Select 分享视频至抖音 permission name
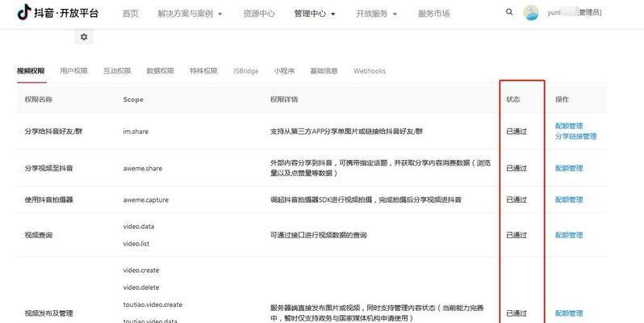Image resolution: width=644 pixels, height=323 pixels. tap(49, 168)
